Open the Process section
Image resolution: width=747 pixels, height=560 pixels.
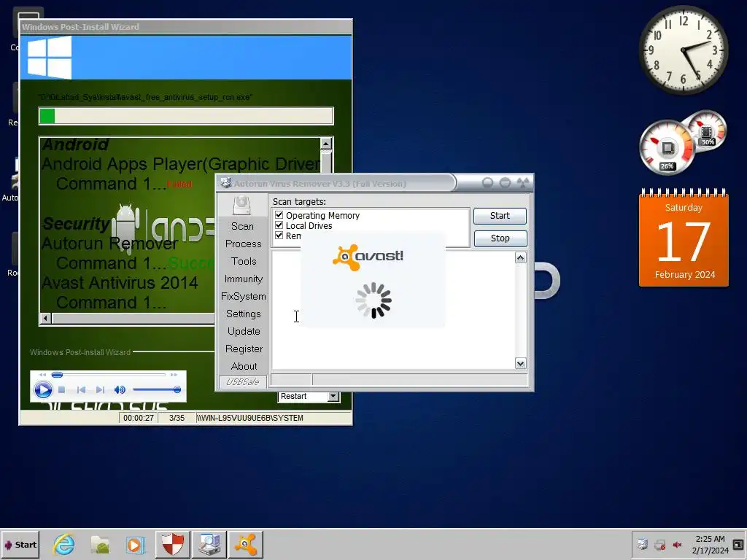[244, 244]
